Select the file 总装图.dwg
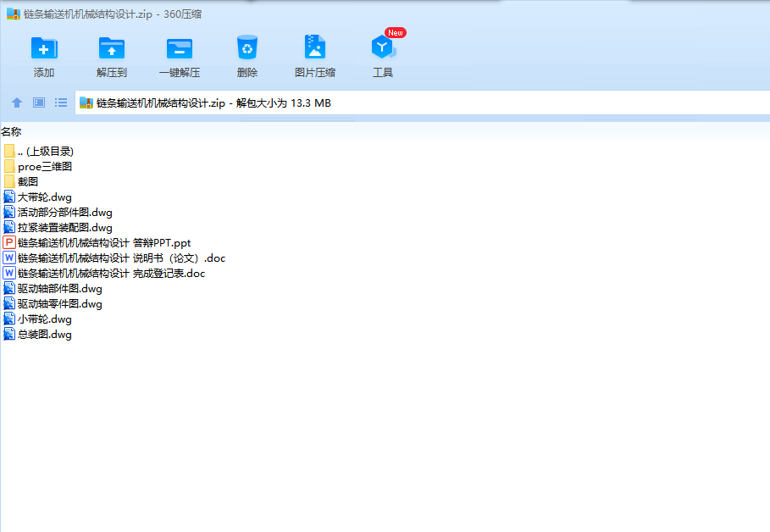The image size is (770, 532). coord(38,334)
